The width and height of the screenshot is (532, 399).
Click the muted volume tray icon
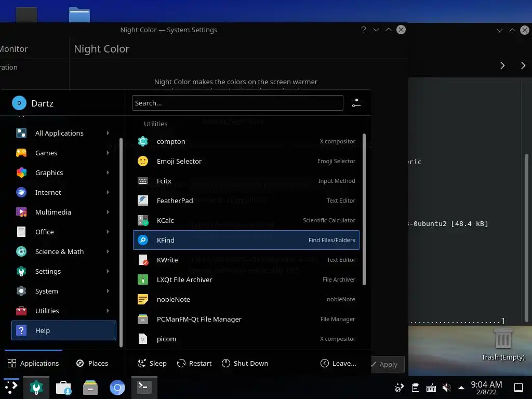pyautogui.click(x=446, y=388)
